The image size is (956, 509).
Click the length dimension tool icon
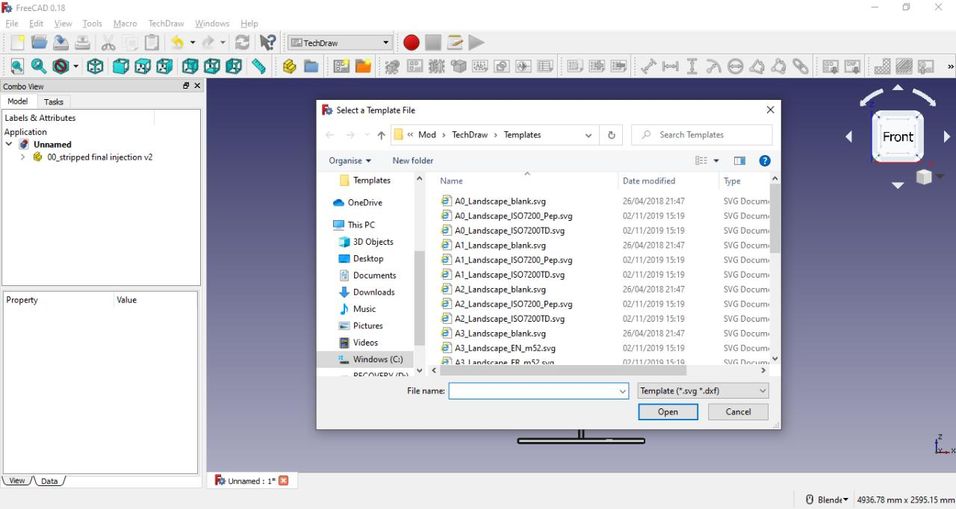pyautogui.click(x=649, y=66)
